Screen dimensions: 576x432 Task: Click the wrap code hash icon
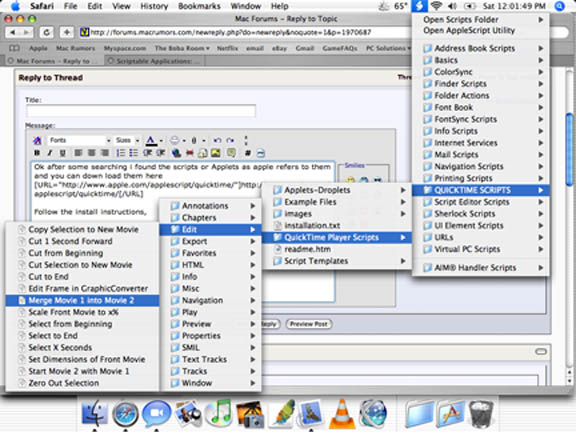[x=248, y=153]
